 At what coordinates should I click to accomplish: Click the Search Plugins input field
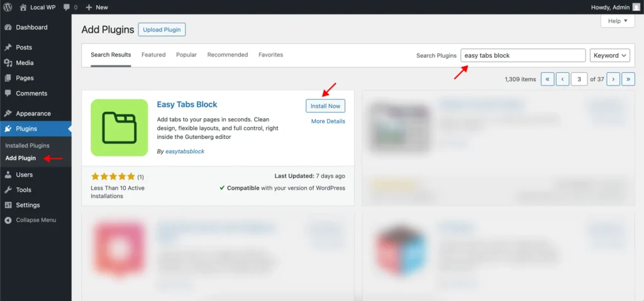tap(523, 55)
